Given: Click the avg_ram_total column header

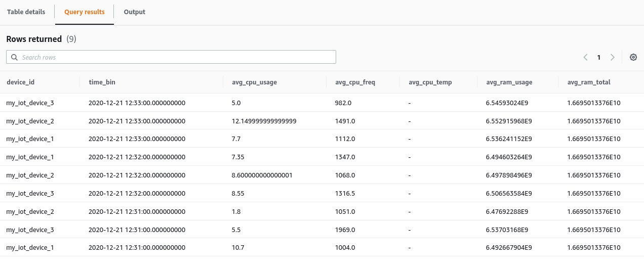Looking at the screenshot, I should [589, 82].
